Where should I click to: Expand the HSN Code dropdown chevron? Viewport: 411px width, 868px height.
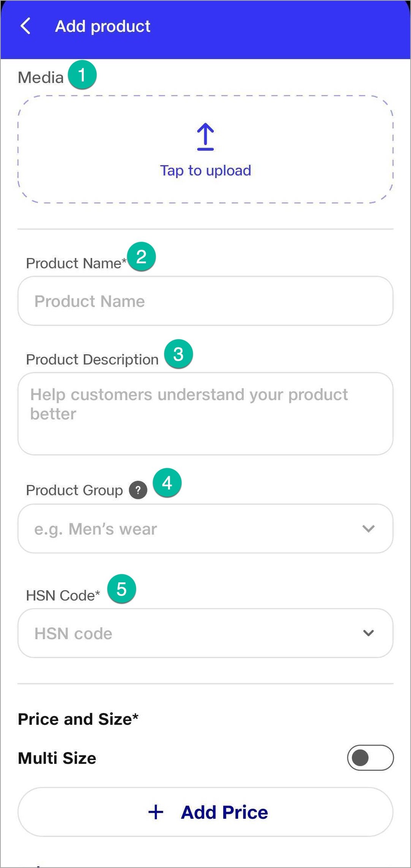point(369,633)
